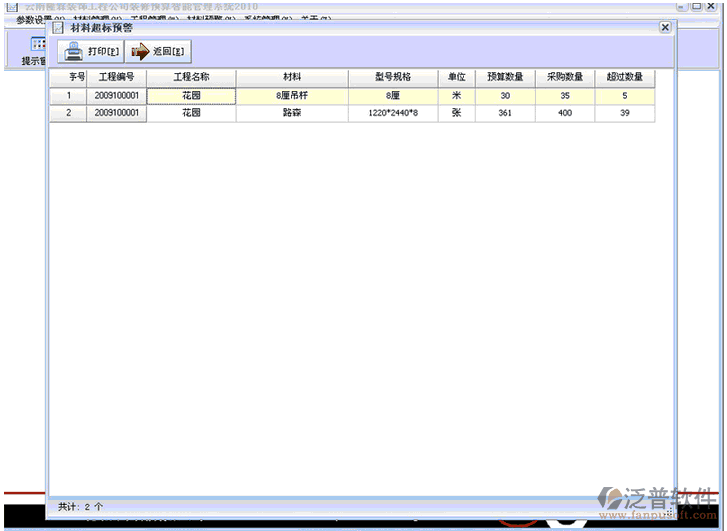Image resolution: width=727 pixels, height=531 pixels.
Task: Click the 型号规格 column header
Action: [x=393, y=77]
